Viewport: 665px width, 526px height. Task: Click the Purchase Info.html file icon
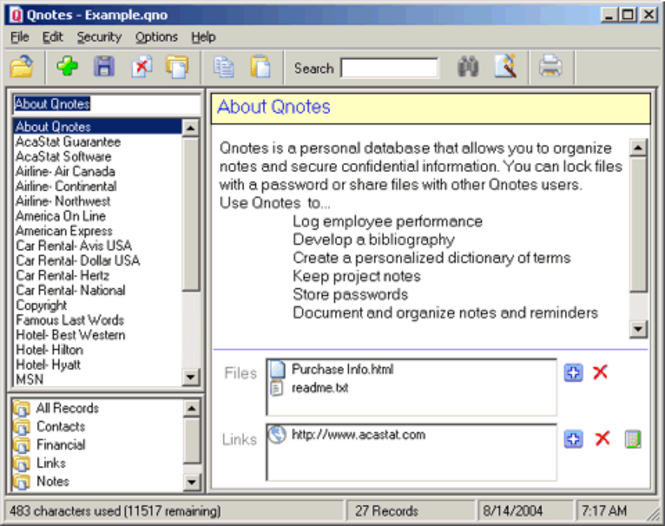(x=277, y=369)
